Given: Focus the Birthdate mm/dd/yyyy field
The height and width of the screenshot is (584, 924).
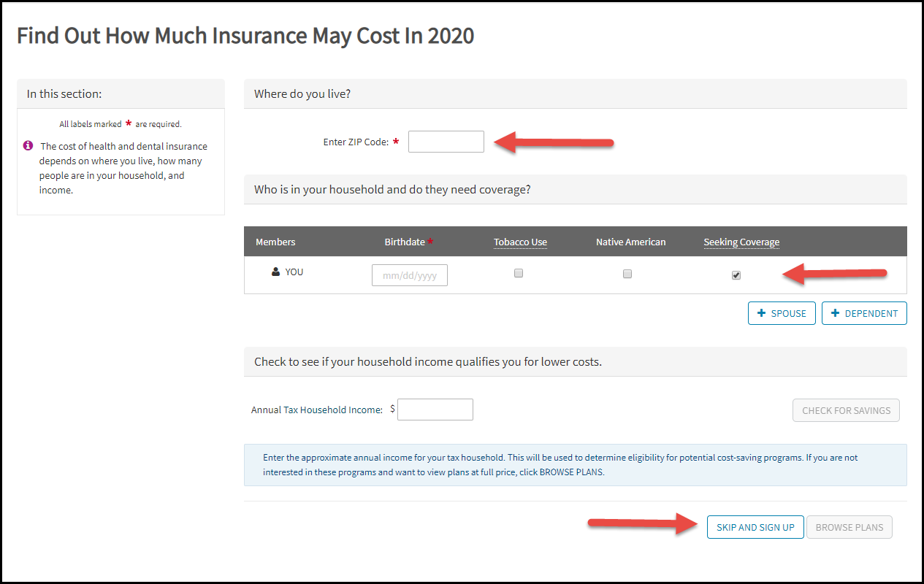Looking at the screenshot, I should click(x=409, y=275).
